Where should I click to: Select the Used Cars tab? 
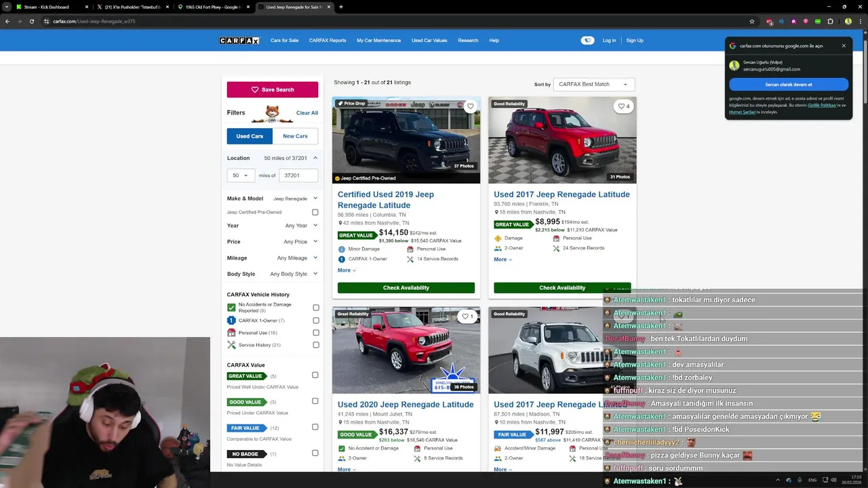[x=250, y=136]
